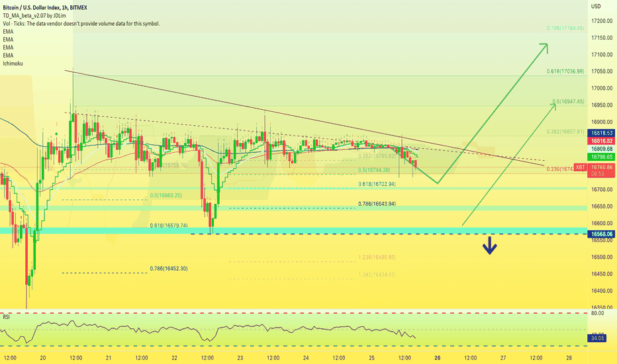Select the 0.618(16579.74) Fibonacci label

click(169, 226)
